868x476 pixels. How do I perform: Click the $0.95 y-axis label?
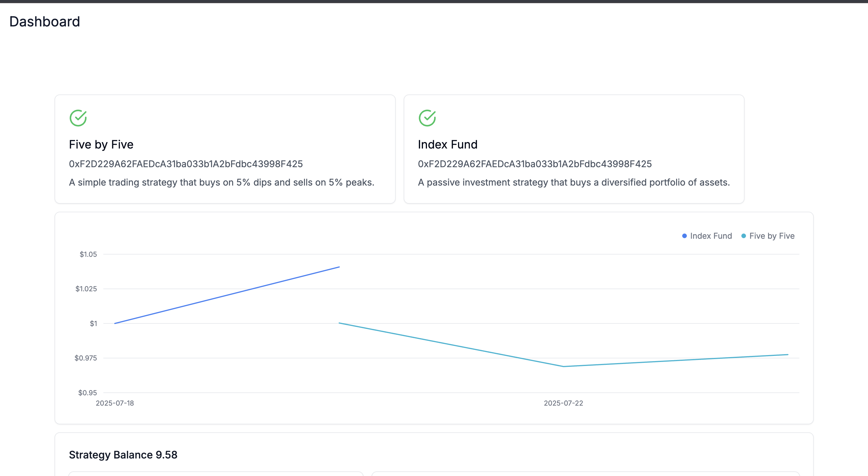[87, 393]
